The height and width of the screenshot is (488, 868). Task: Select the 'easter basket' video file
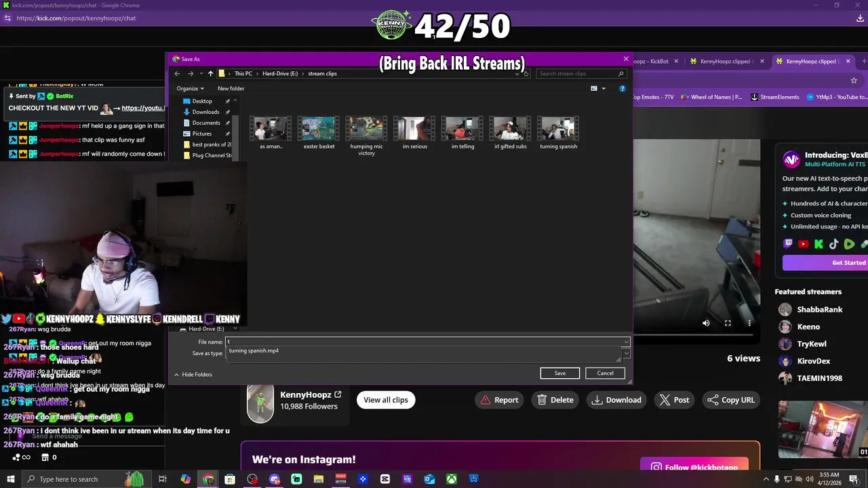(319, 132)
